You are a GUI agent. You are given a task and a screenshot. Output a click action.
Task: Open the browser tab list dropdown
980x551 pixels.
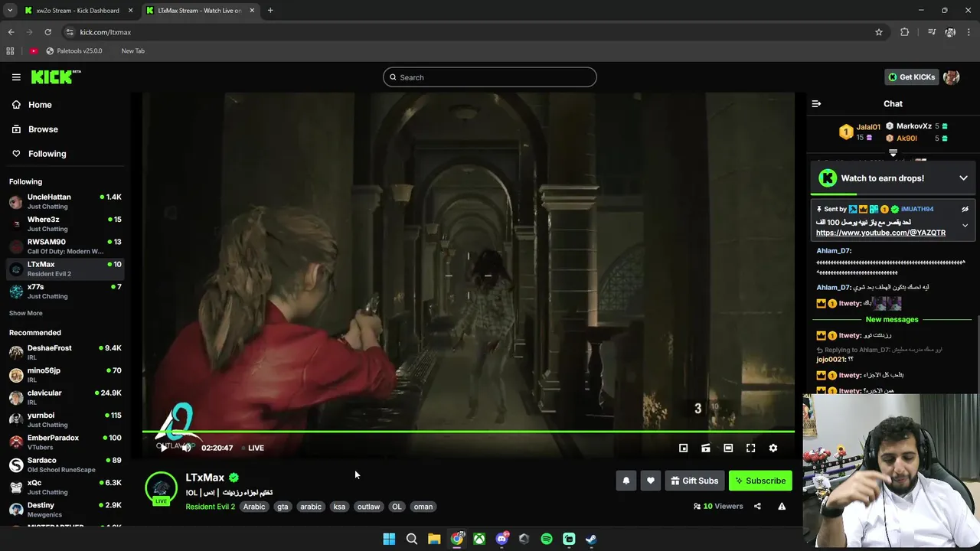(10, 11)
